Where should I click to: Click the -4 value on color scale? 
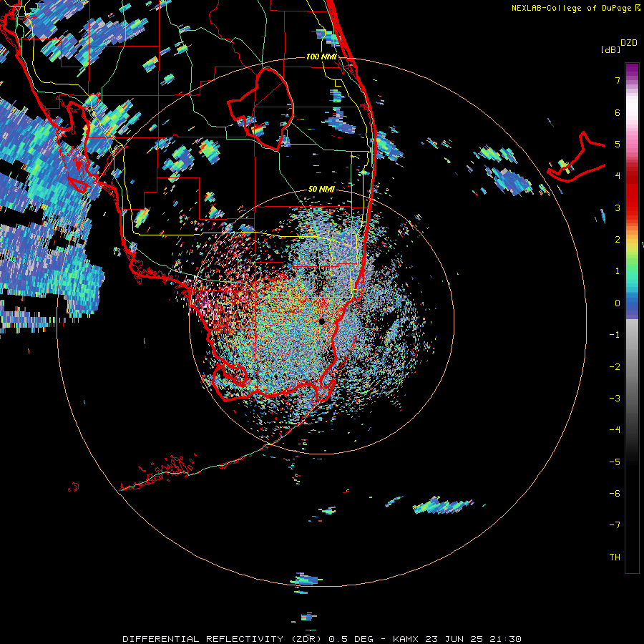[x=615, y=430]
